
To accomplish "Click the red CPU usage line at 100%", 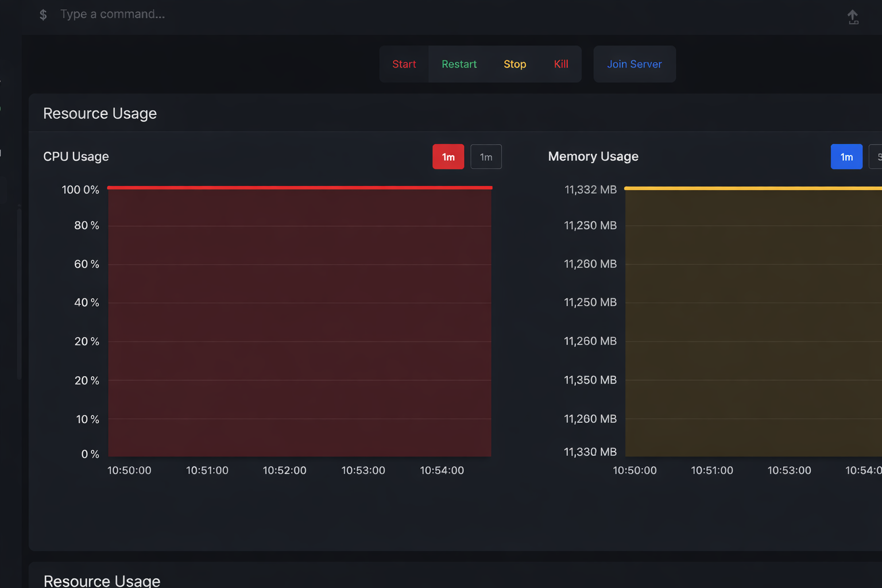I will (x=299, y=188).
